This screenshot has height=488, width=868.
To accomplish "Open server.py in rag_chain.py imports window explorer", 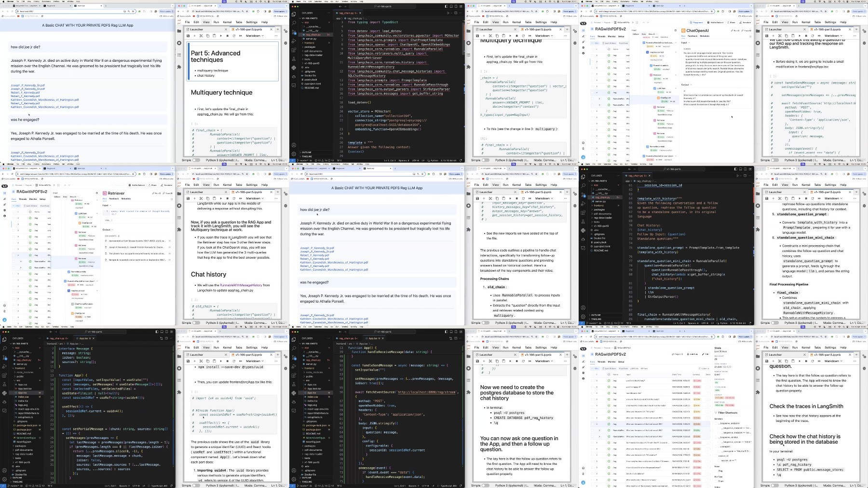I will point(311,39).
